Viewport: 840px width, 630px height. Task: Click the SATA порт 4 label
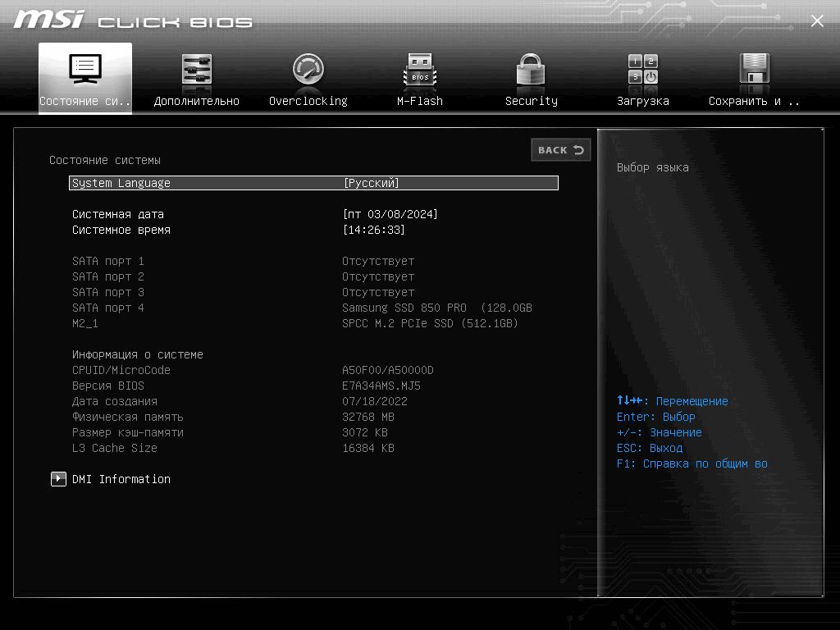(107, 308)
